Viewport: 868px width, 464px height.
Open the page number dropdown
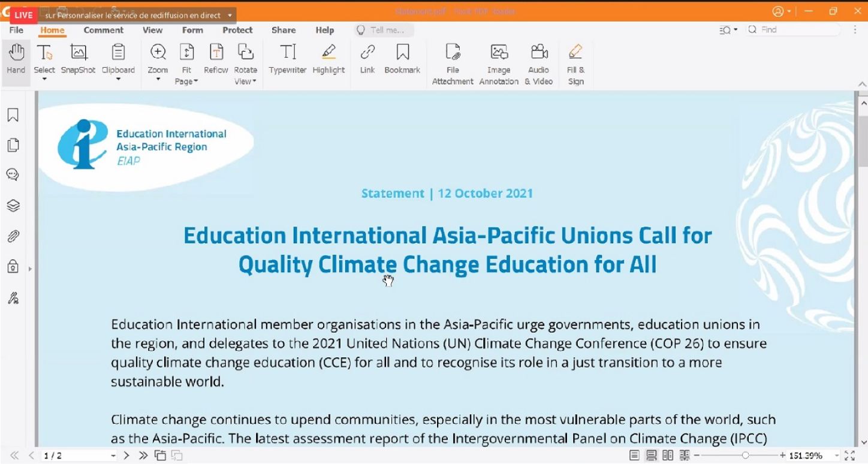point(113,456)
